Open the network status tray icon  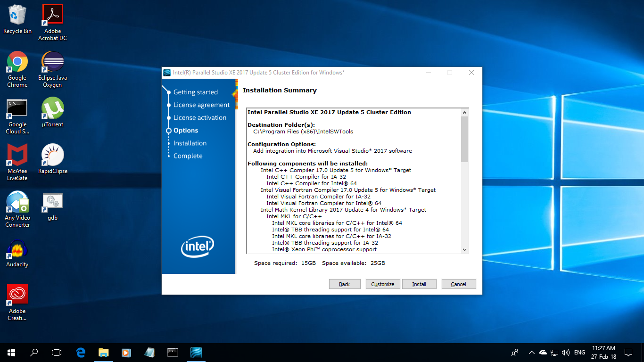554,352
